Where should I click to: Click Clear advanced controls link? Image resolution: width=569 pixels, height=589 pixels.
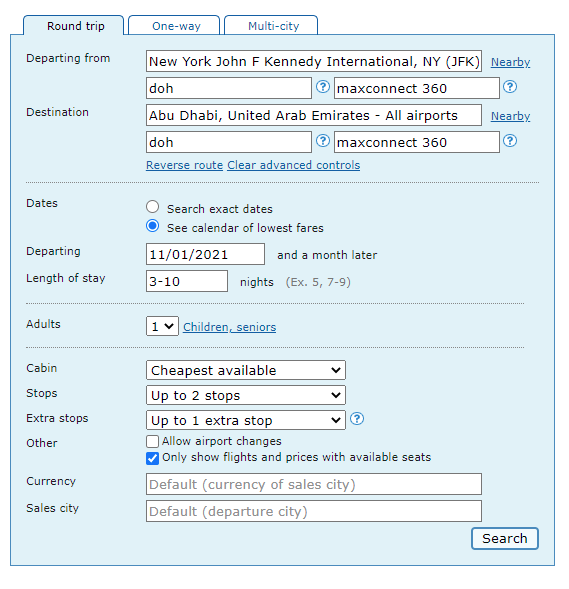coord(294,165)
